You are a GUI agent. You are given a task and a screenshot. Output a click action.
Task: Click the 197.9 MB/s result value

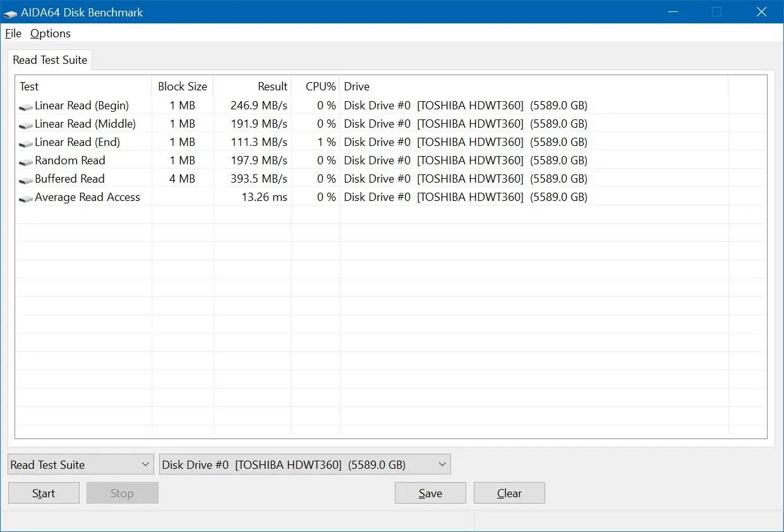click(259, 160)
